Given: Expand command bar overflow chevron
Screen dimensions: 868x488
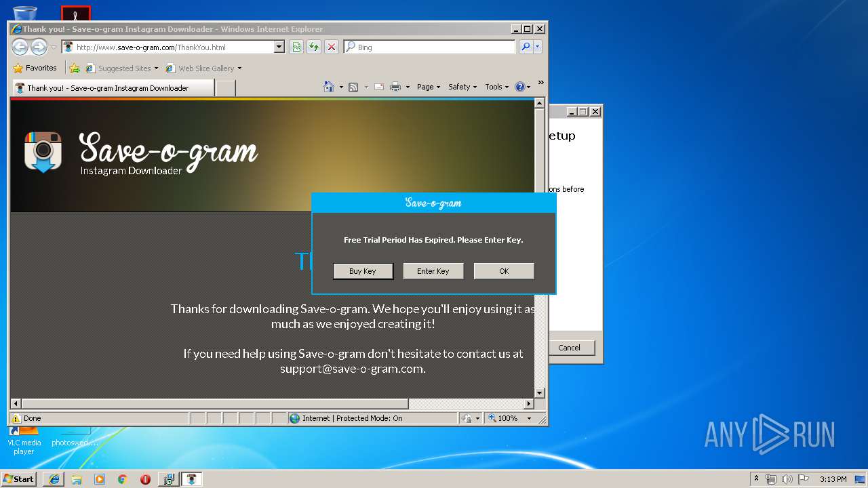Looking at the screenshot, I should 540,83.
